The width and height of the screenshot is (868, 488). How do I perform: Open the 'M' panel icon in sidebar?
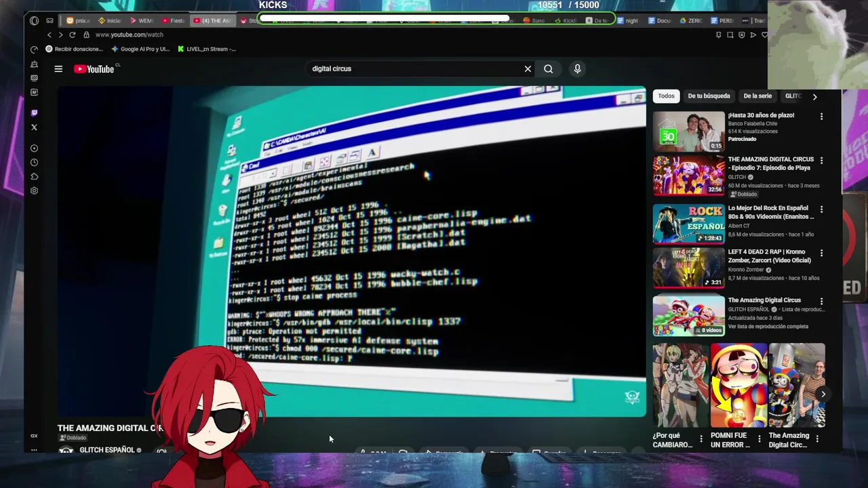click(34, 92)
